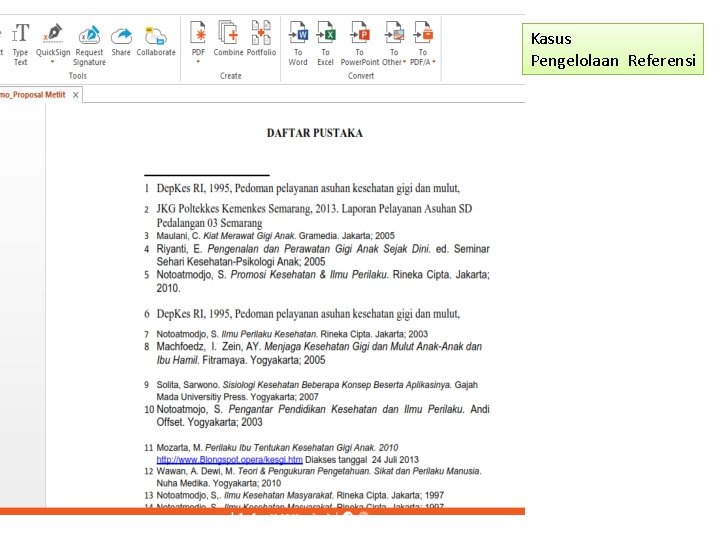Click the Promosi Kesehatan & Ilmu Perilaku reference
The height and width of the screenshot is (540, 720).
[x=317, y=281]
